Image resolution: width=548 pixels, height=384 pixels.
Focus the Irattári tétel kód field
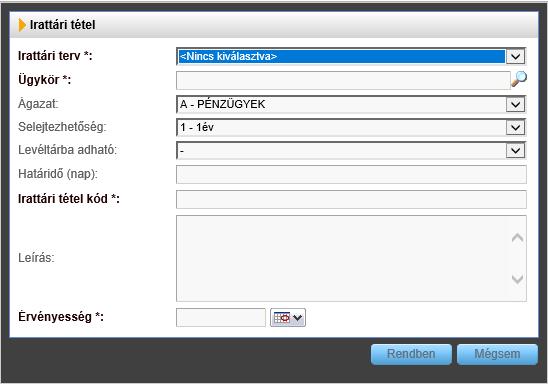tap(351, 200)
